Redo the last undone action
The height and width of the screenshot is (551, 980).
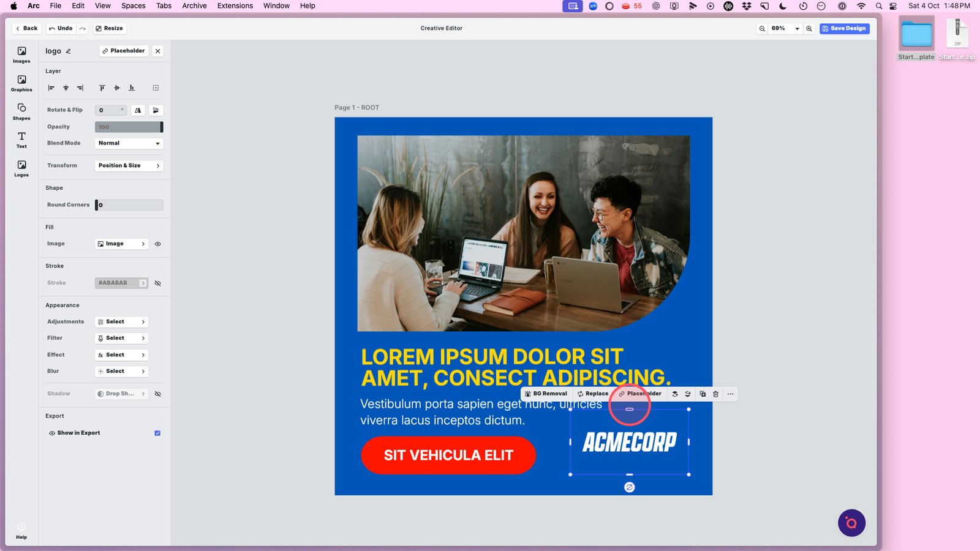coord(82,29)
